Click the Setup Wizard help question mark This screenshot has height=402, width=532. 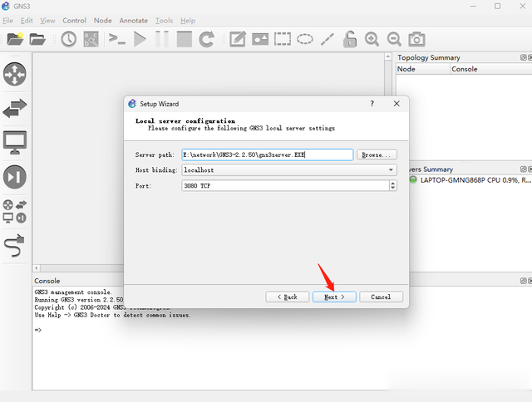pos(372,104)
